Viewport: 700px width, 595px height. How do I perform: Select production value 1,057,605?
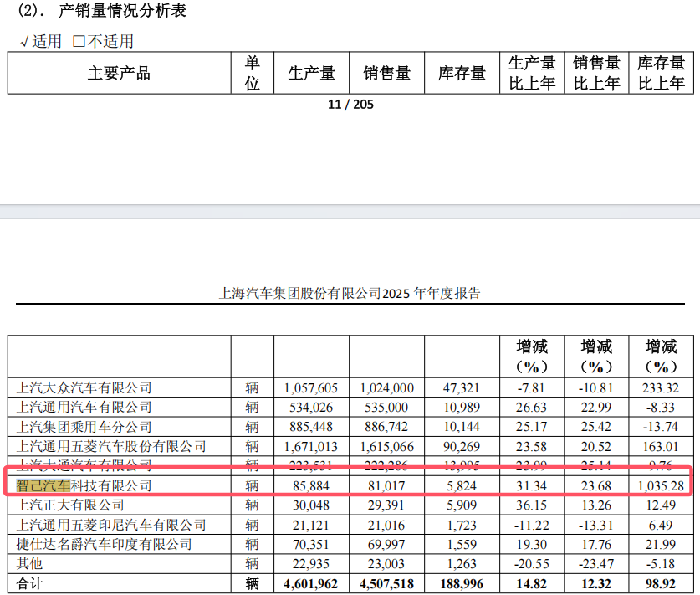click(311, 387)
